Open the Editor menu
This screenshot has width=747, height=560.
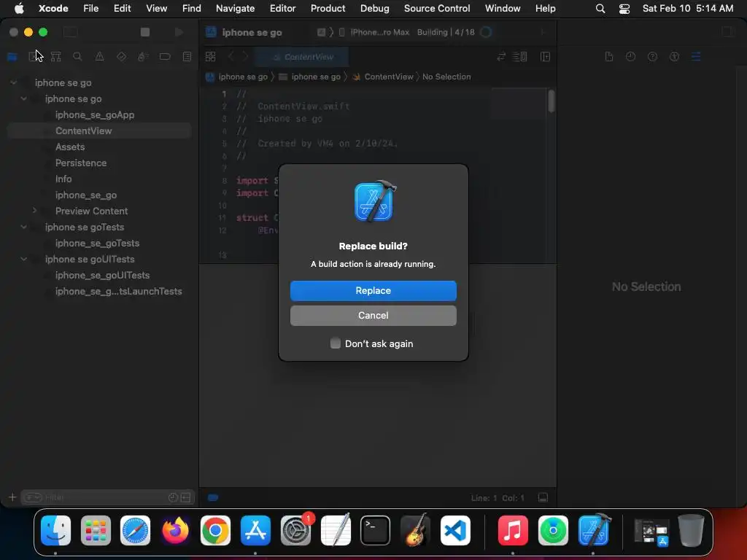(282, 8)
